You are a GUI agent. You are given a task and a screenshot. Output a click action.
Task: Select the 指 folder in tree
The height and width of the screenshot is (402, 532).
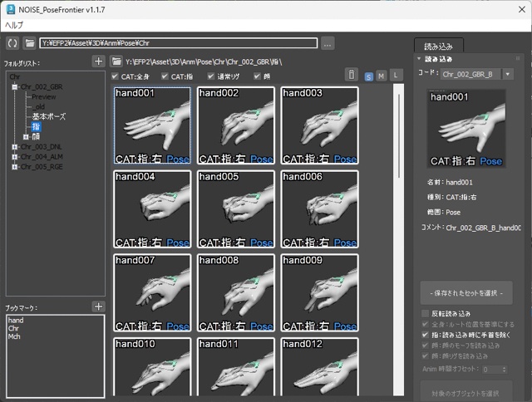[x=36, y=127]
